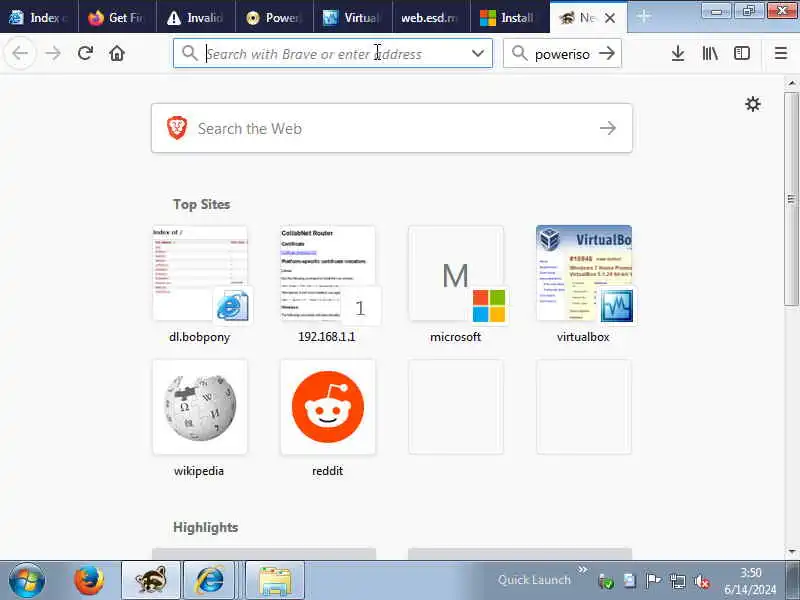Viewport: 800px width, 600px height.
Task: Click the page vertical scrollbar thumb
Action: click(x=791, y=199)
